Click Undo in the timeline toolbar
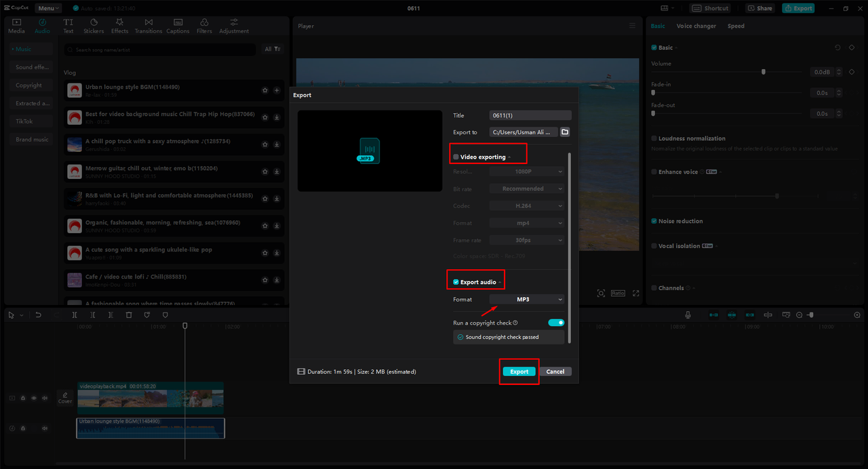 (x=39, y=315)
